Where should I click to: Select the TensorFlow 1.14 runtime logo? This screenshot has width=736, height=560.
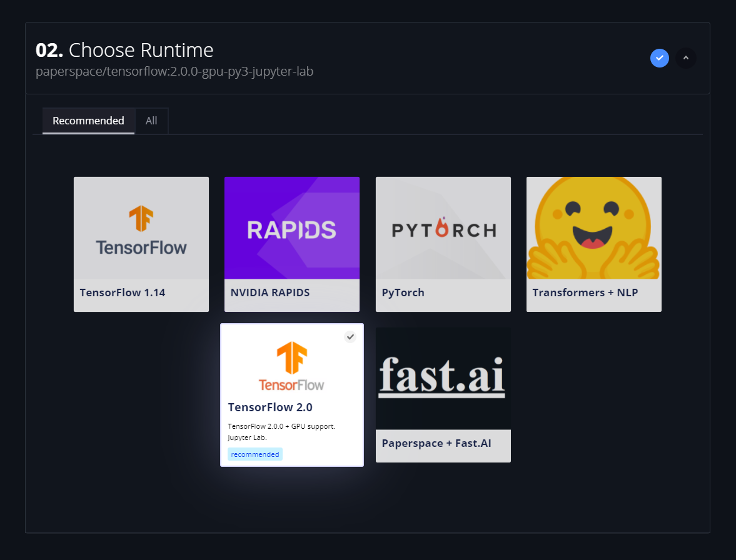(x=141, y=228)
